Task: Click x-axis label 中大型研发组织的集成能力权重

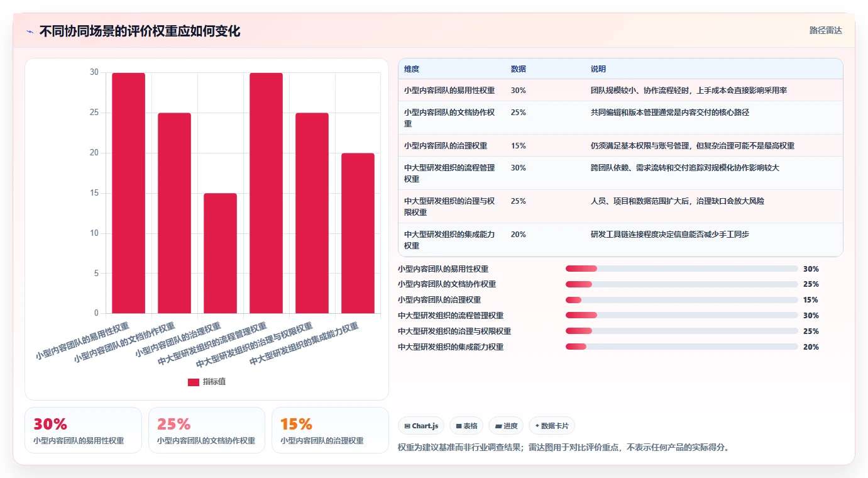Action: (304, 343)
